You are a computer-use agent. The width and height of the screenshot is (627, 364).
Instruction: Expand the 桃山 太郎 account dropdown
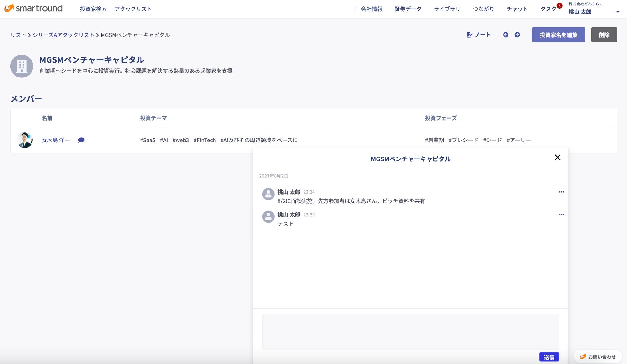coord(617,12)
